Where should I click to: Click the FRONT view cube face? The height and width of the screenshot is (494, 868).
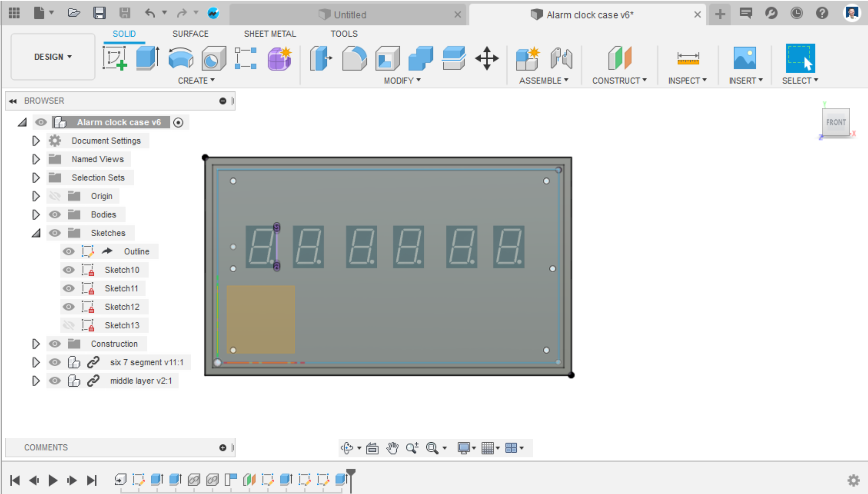[x=836, y=122]
